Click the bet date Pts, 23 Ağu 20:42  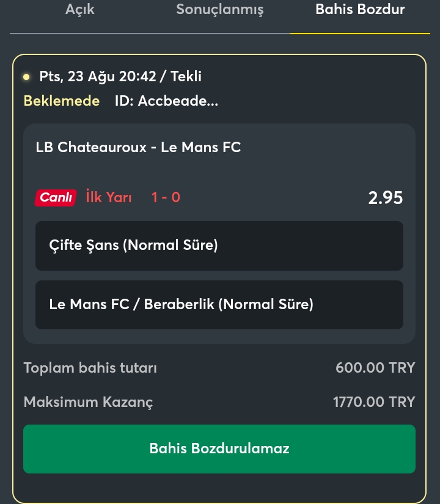tap(98, 77)
